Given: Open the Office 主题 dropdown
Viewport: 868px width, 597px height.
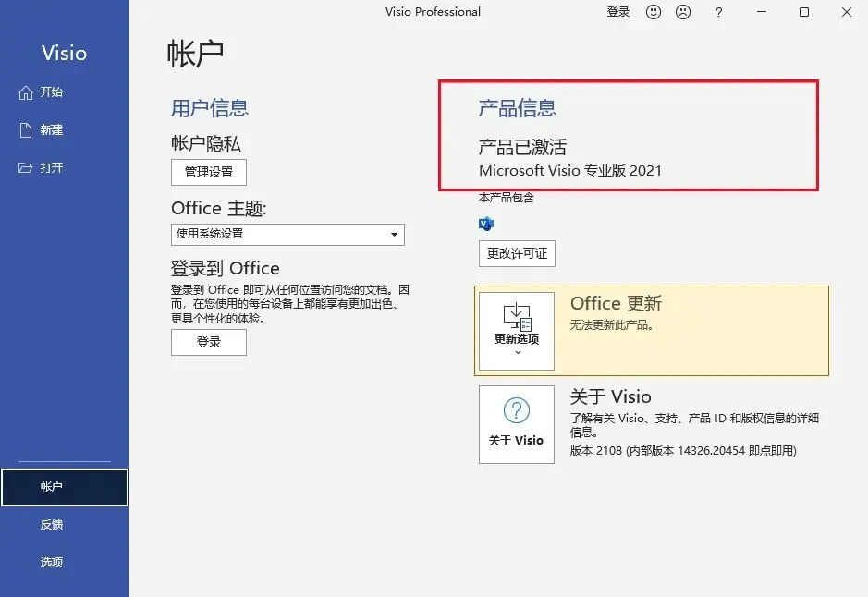Looking at the screenshot, I should [x=287, y=235].
